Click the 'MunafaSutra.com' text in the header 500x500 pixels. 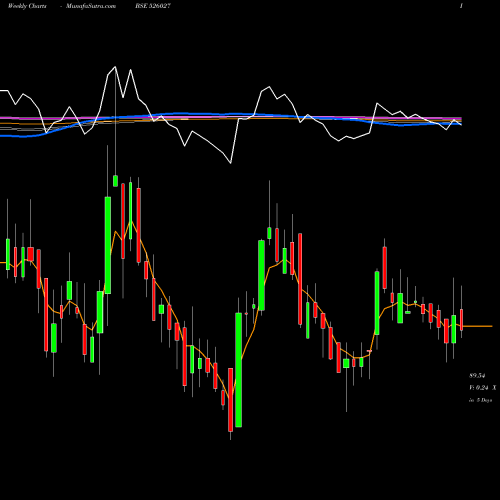coord(91,6)
